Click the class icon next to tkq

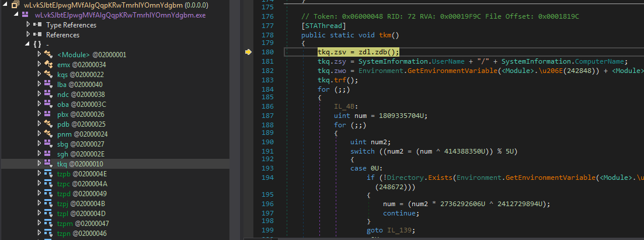click(x=48, y=164)
